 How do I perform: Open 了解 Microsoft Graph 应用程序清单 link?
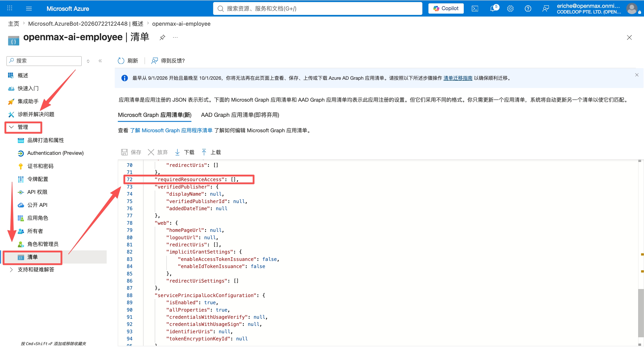coord(171,130)
